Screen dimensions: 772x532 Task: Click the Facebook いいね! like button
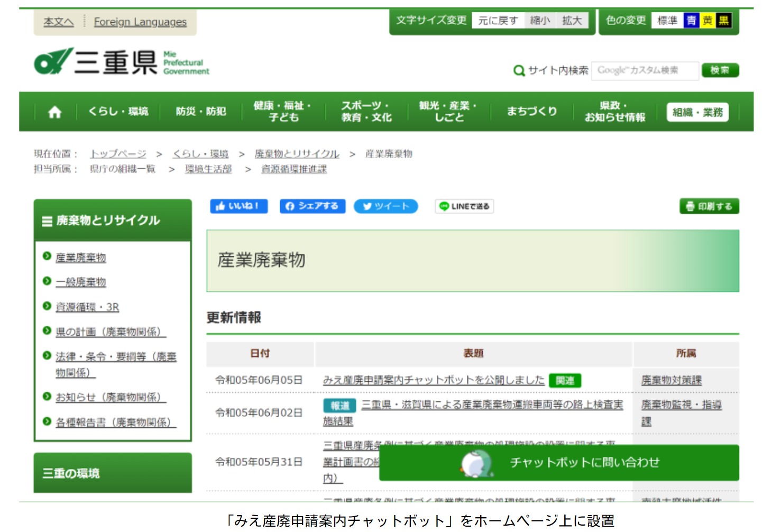[239, 206]
